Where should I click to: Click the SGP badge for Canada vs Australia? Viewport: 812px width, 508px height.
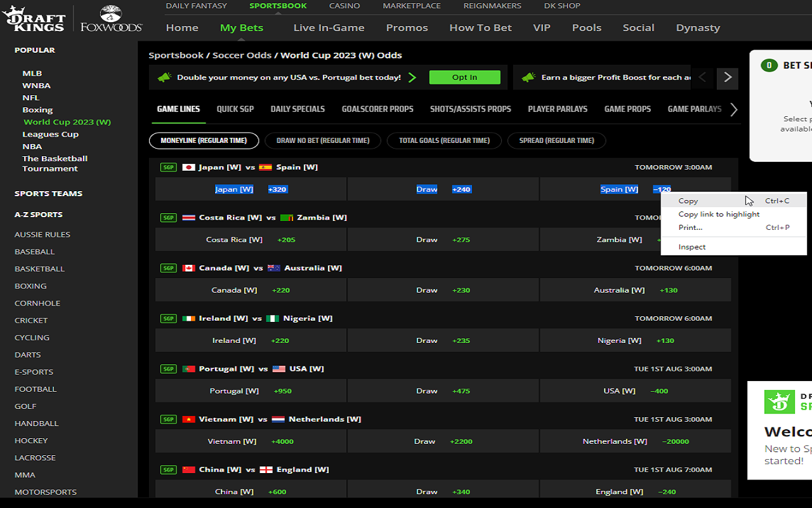click(168, 268)
